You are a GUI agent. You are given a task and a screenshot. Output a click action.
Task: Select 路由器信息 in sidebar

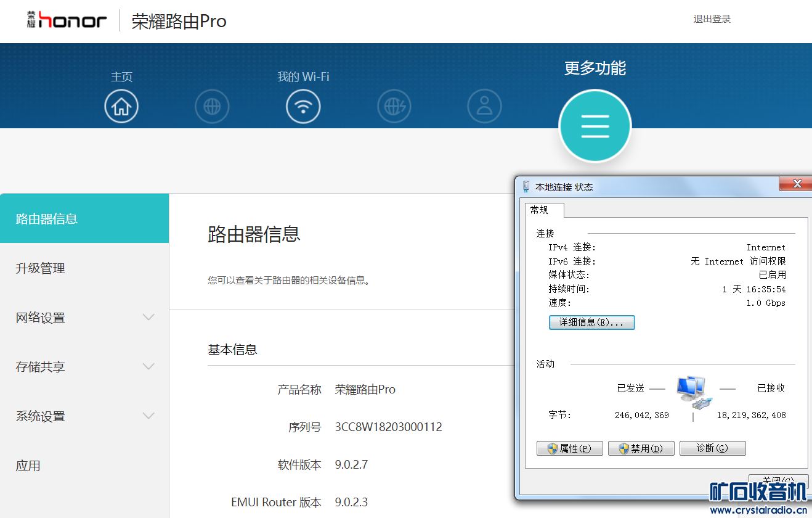coord(84,218)
